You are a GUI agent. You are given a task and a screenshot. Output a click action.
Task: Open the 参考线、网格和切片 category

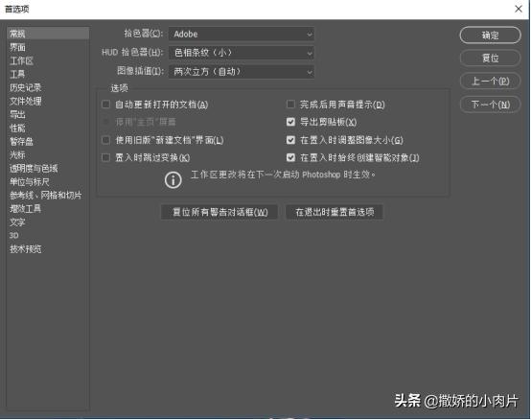[x=46, y=195]
